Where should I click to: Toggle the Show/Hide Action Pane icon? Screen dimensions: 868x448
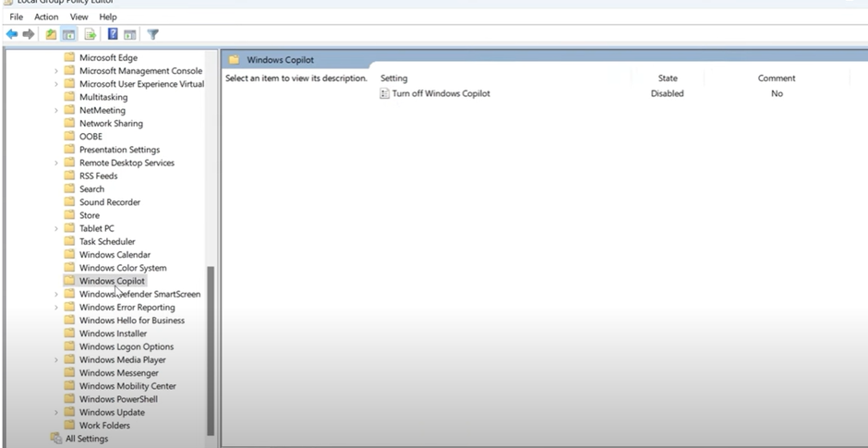coord(129,34)
